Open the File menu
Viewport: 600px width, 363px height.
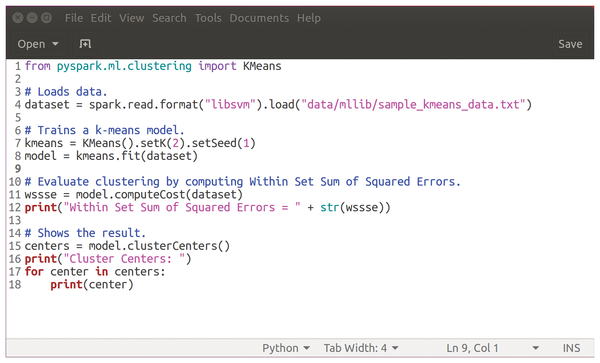click(x=74, y=18)
